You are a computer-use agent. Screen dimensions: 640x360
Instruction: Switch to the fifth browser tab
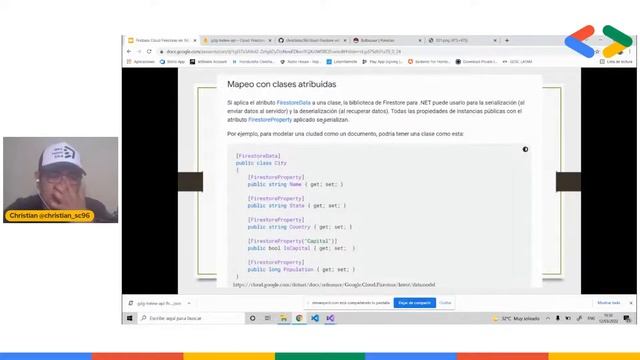pos(462,40)
